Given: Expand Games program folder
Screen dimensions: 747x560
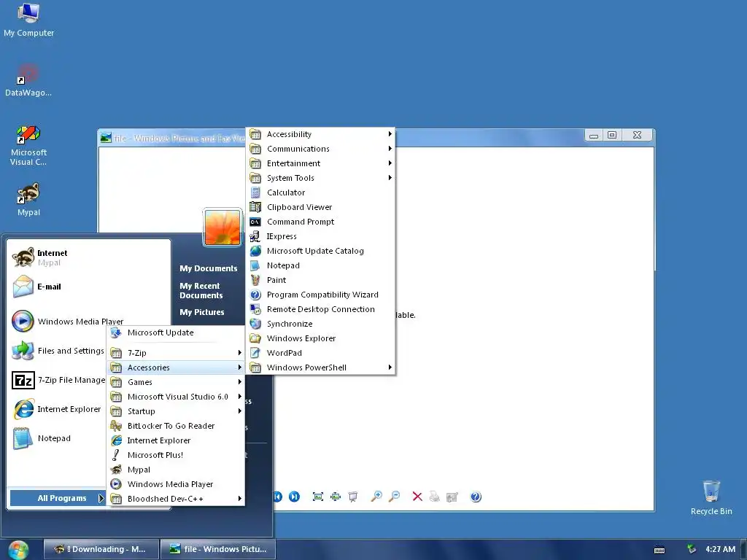Looking at the screenshot, I should [x=176, y=382].
